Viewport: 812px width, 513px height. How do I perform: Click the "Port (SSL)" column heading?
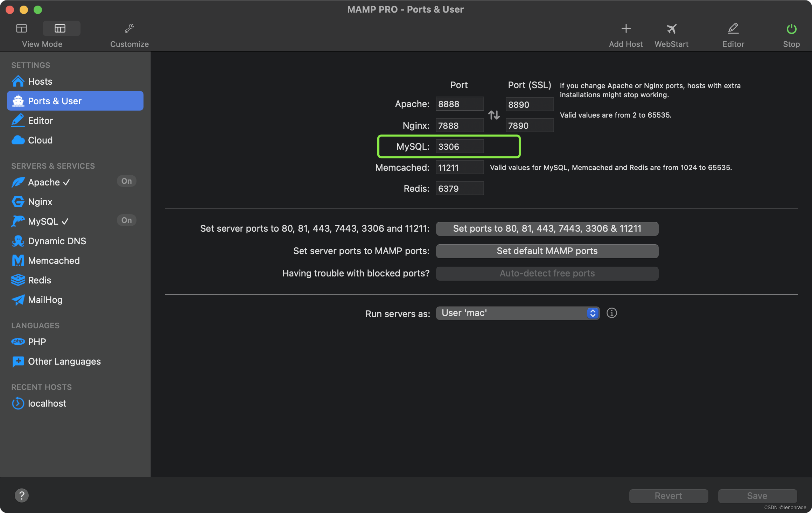click(530, 85)
